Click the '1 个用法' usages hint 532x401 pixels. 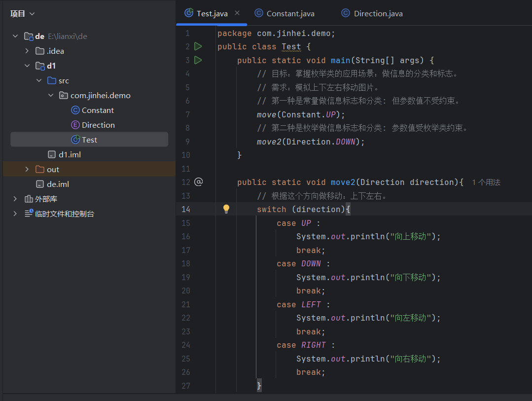click(x=486, y=182)
